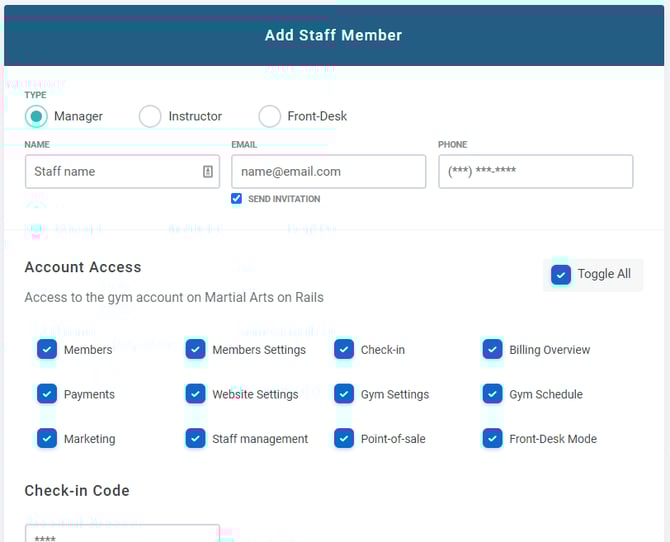Select the Manager type radio button
The image size is (670, 542).
[36, 116]
